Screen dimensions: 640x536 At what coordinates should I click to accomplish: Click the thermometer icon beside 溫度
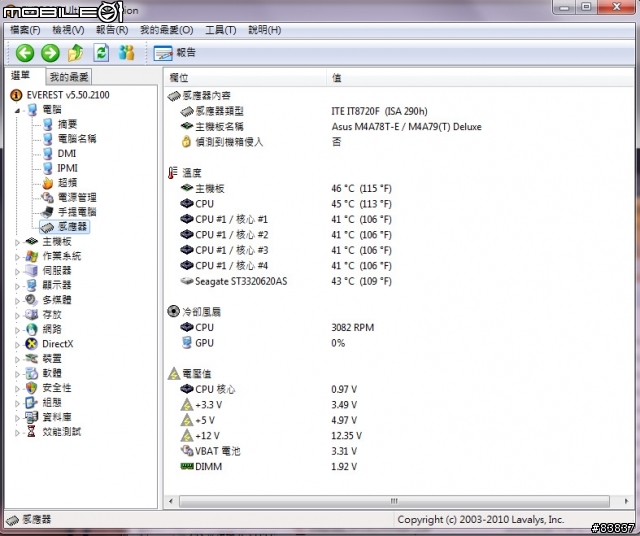coord(173,173)
